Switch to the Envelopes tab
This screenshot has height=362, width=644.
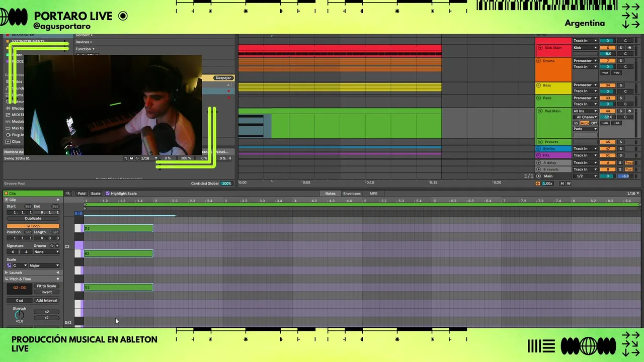(x=352, y=194)
